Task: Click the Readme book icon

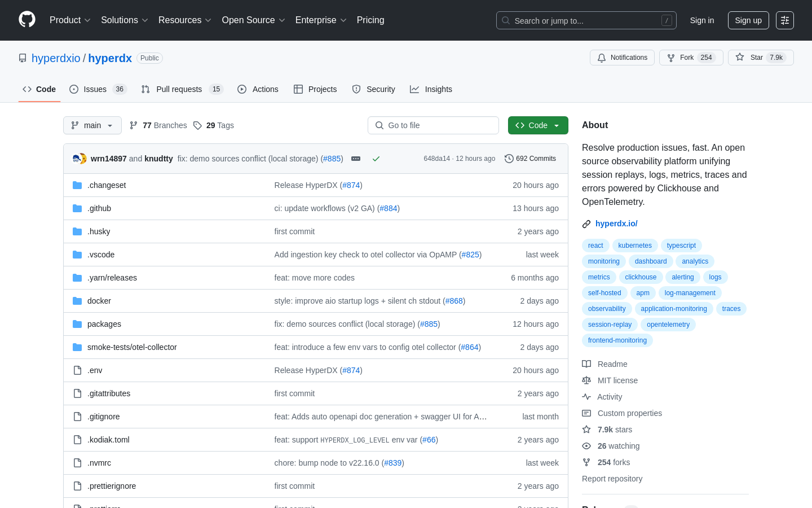Action: (x=586, y=364)
